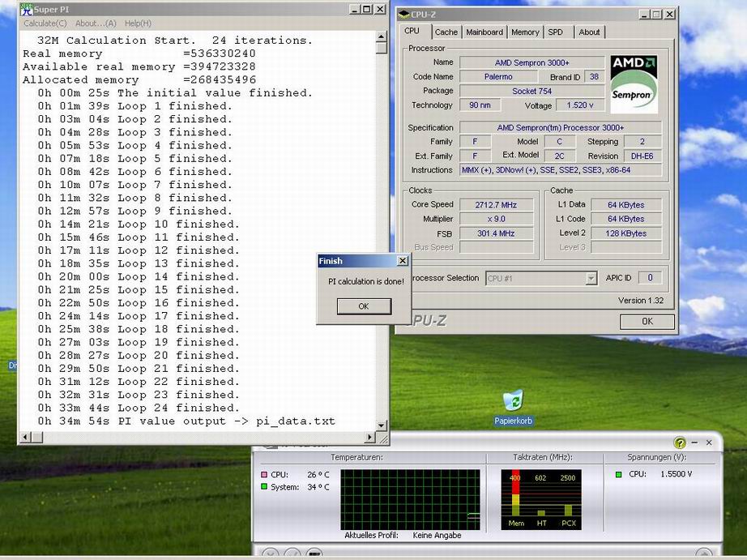Click the Package field 'Socket 754'
Screen dimensions: 747x560
[531, 91]
